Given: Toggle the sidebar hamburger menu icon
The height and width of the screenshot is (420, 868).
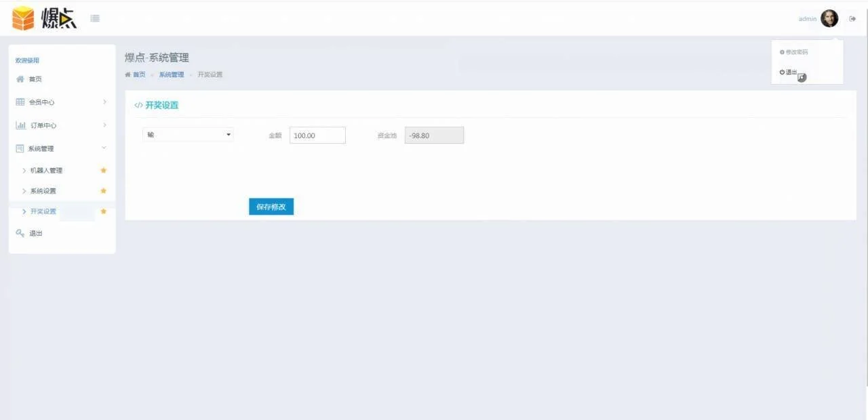Looking at the screenshot, I should (x=95, y=18).
